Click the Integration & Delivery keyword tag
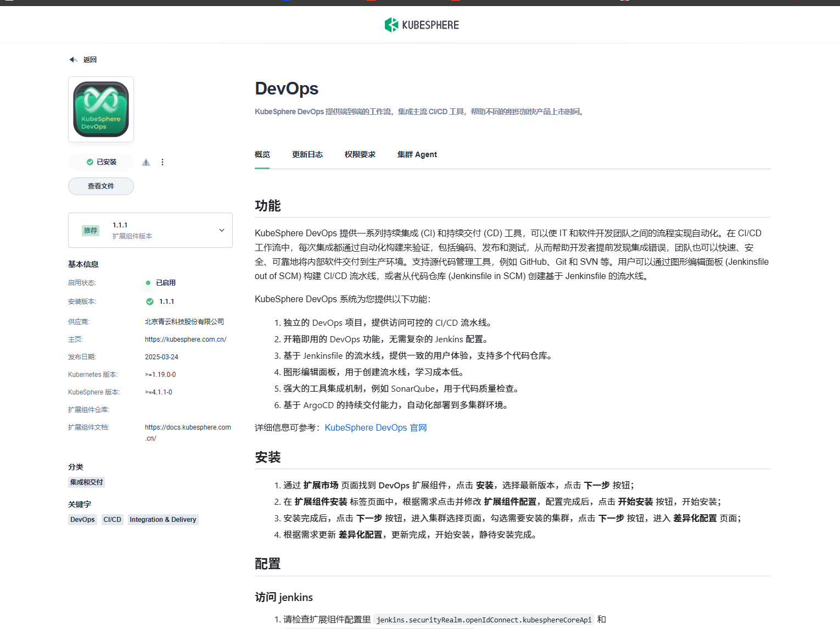 tap(163, 520)
